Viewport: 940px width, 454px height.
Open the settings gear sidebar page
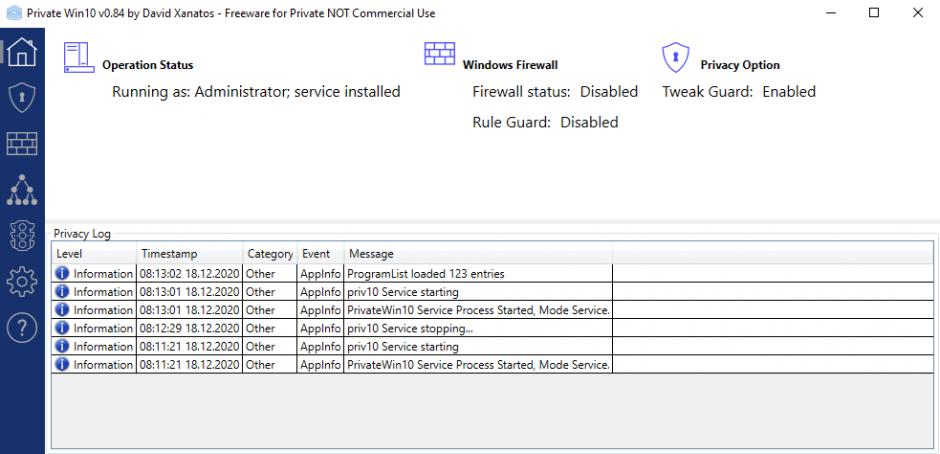[x=22, y=282]
